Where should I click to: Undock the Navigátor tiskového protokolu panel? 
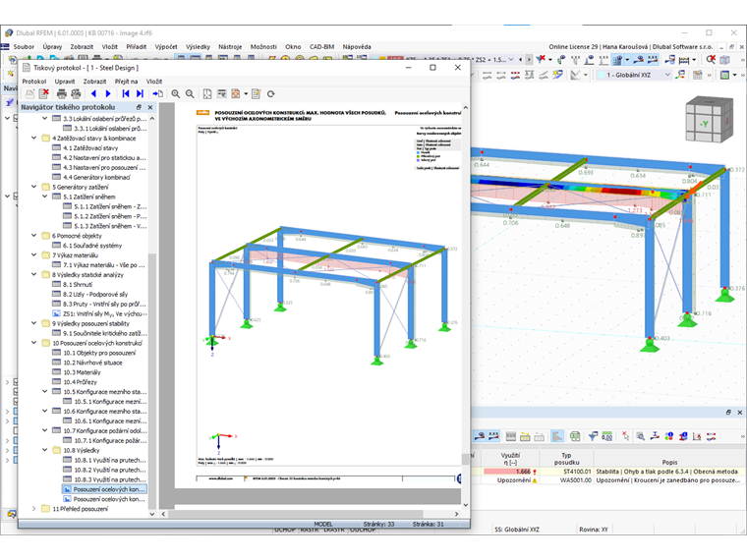[x=139, y=107]
